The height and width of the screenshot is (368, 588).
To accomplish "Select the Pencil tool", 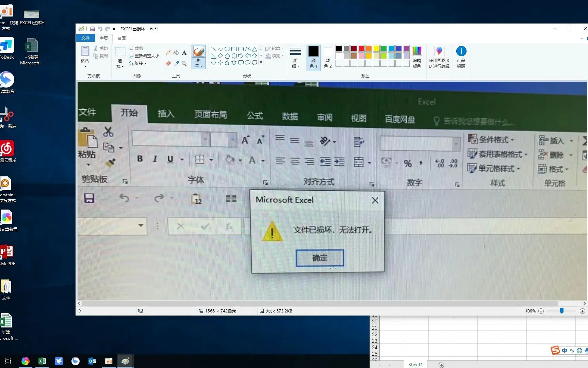I will coord(168,53).
